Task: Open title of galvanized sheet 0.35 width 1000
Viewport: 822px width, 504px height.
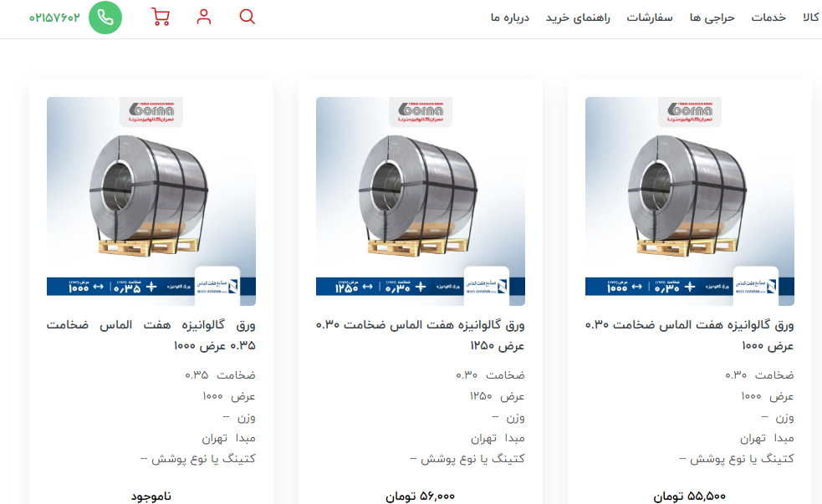Action: point(151,335)
